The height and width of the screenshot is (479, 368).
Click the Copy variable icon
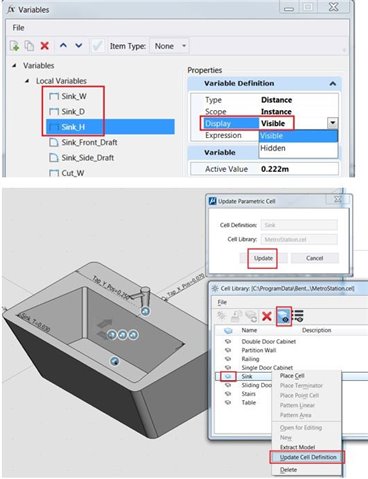click(29, 46)
